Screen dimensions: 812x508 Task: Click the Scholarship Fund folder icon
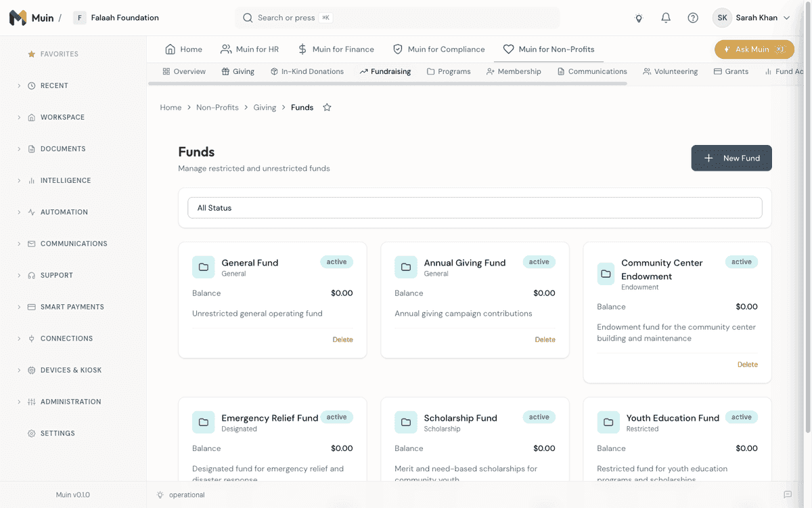pyautogui.click(x=406, y=422)
